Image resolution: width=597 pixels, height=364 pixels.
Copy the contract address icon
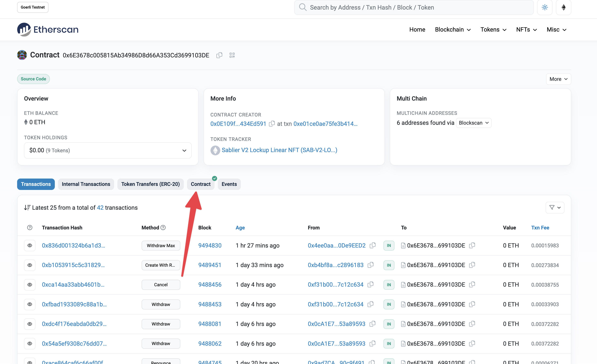click(219, 55)
